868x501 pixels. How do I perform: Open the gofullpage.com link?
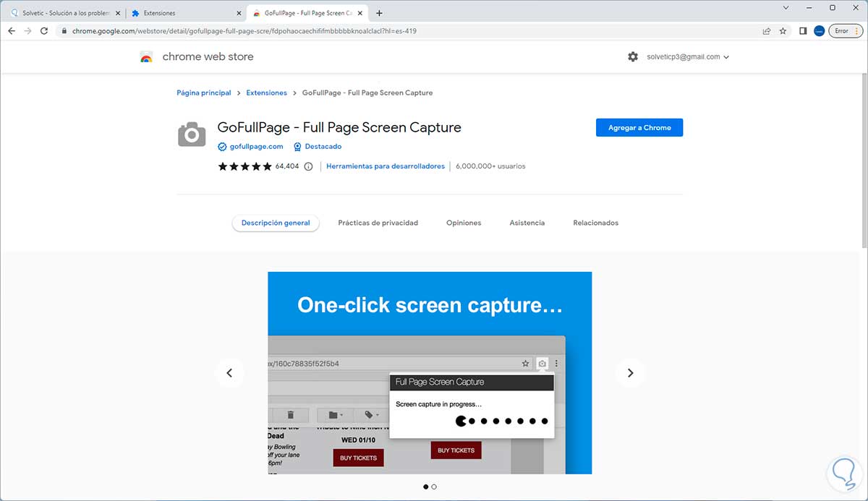(x=257, y=146)
